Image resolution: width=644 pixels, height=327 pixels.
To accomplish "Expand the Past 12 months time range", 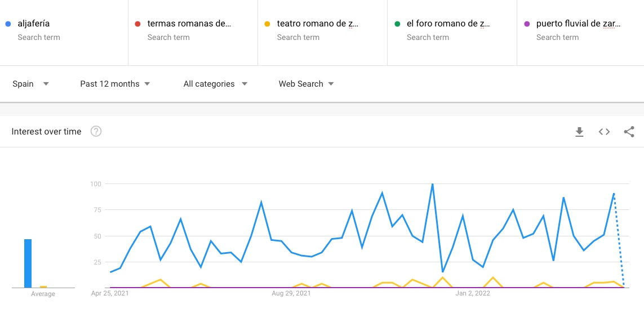I will coord(115,84).
